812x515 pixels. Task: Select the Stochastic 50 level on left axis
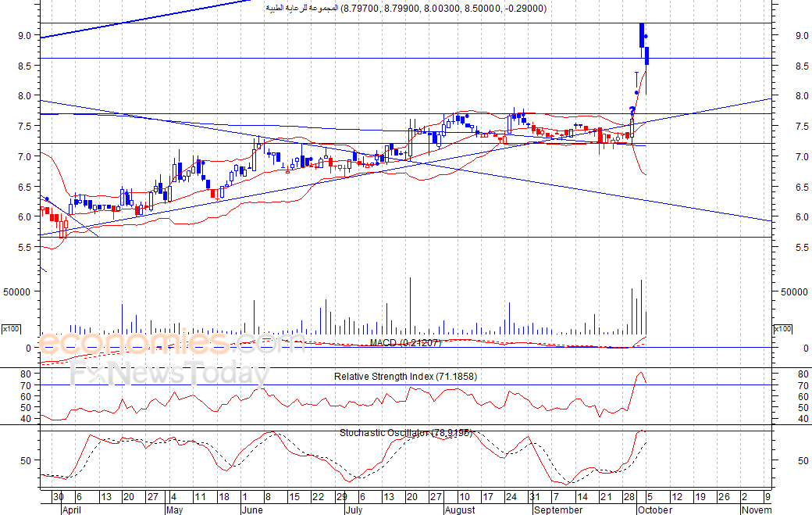[26, 460]
